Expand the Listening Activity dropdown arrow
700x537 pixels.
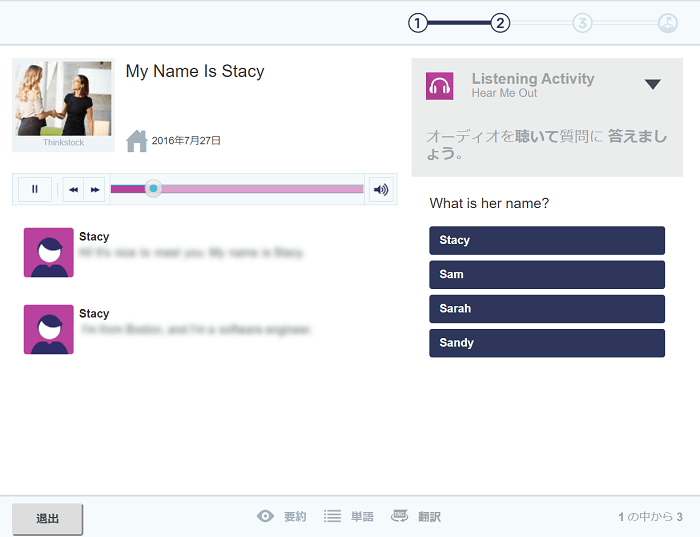point(653,85)
